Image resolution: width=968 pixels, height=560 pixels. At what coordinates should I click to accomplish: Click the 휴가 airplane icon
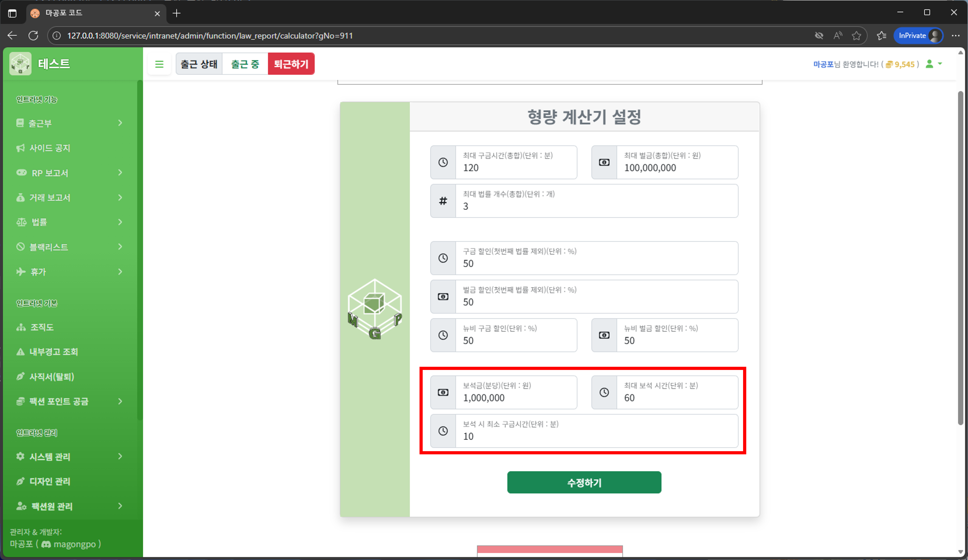coord(20,272)
